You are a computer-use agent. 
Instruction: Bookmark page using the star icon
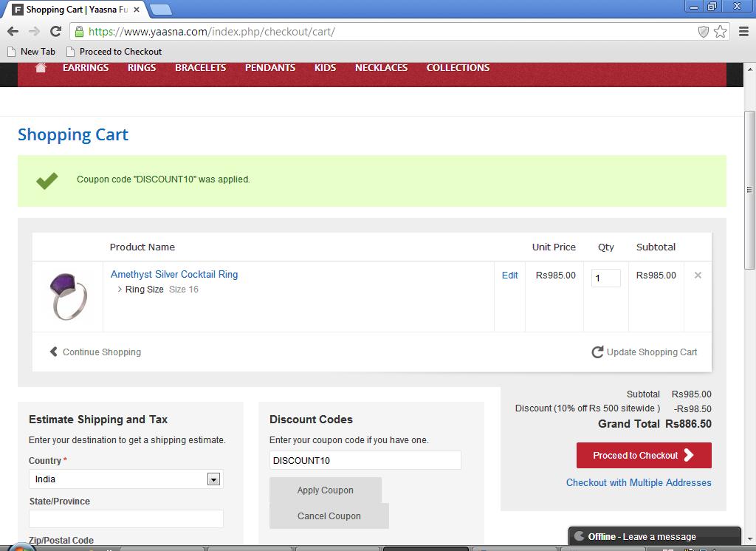[x=720, y=32]
